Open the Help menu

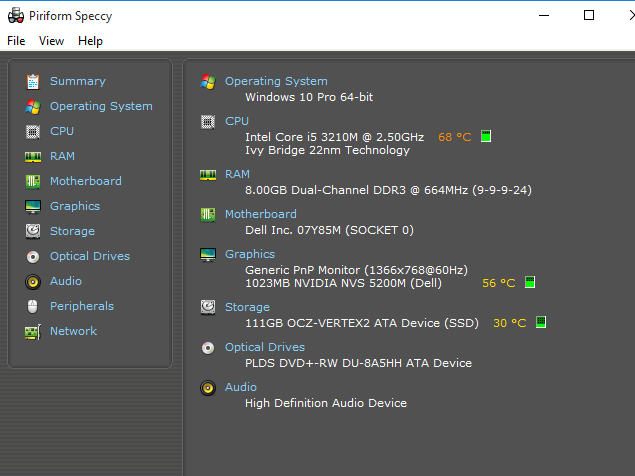click(x=90, y=41)
